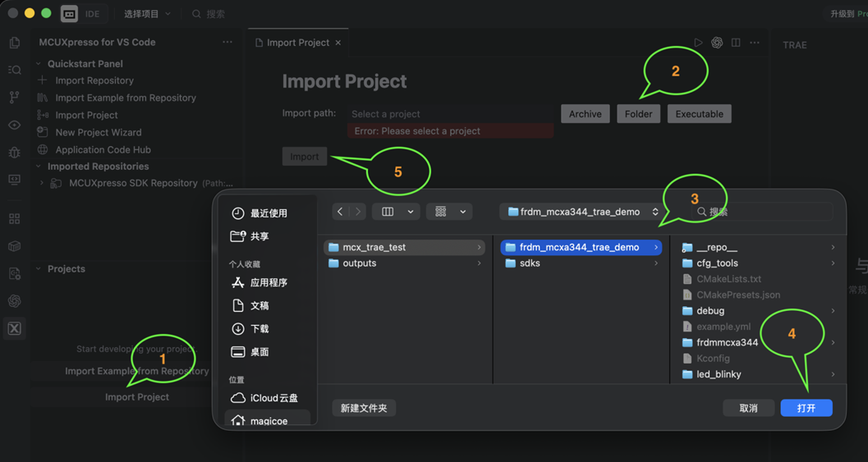
Task: Open the Explorer files icon in activity bar
Action: [15, 43]
